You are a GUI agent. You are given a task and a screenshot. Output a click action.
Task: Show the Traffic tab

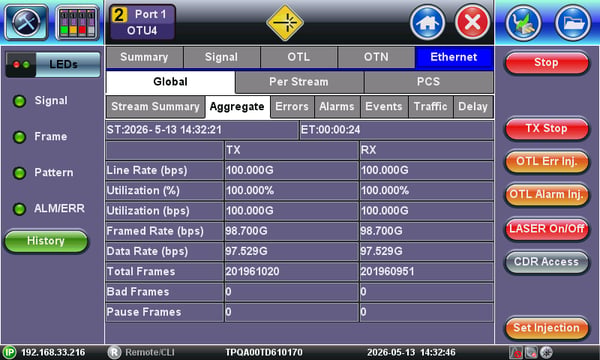point(430,107)
